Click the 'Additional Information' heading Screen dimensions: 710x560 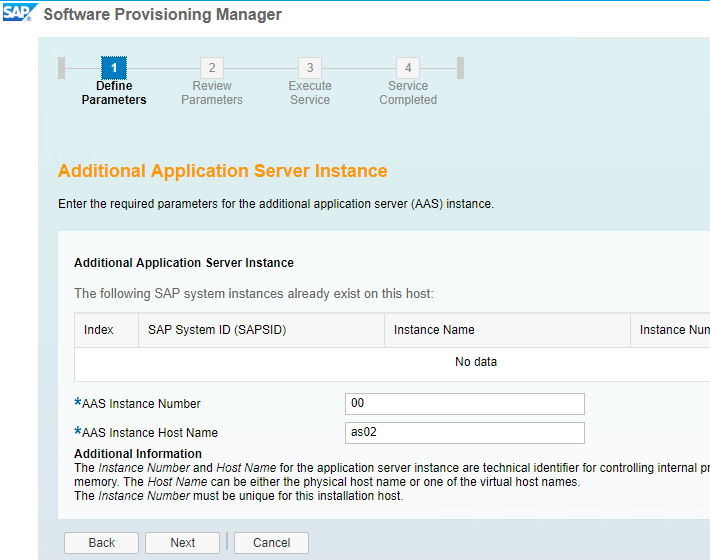click(x=138, y=454)
